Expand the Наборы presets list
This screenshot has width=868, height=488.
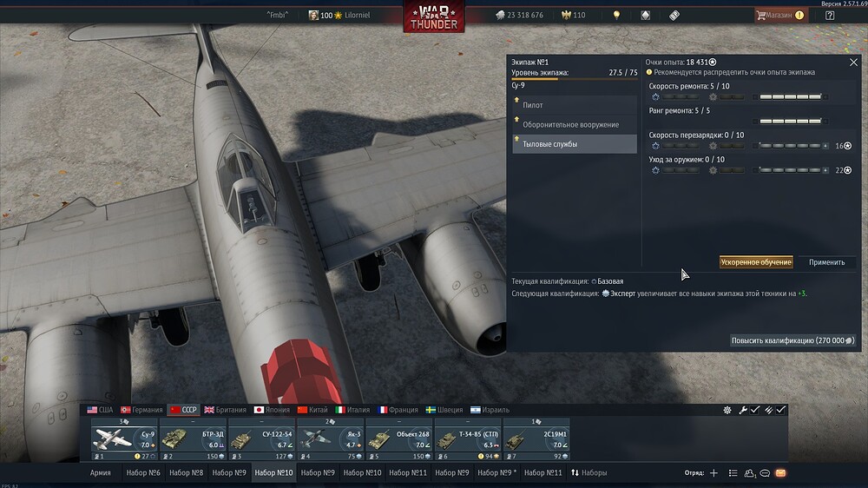pyautogui.click(x=589, y=472)
